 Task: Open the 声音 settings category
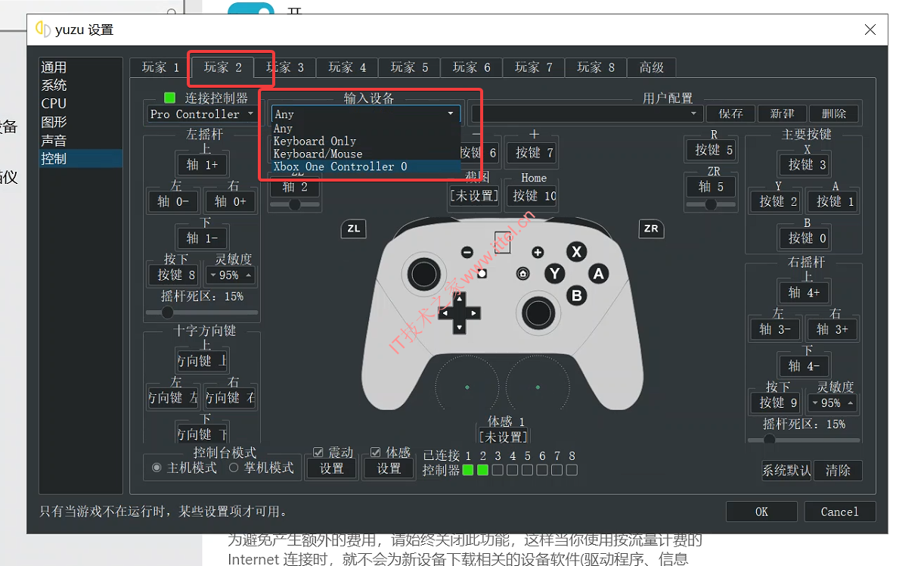[80, 140]
